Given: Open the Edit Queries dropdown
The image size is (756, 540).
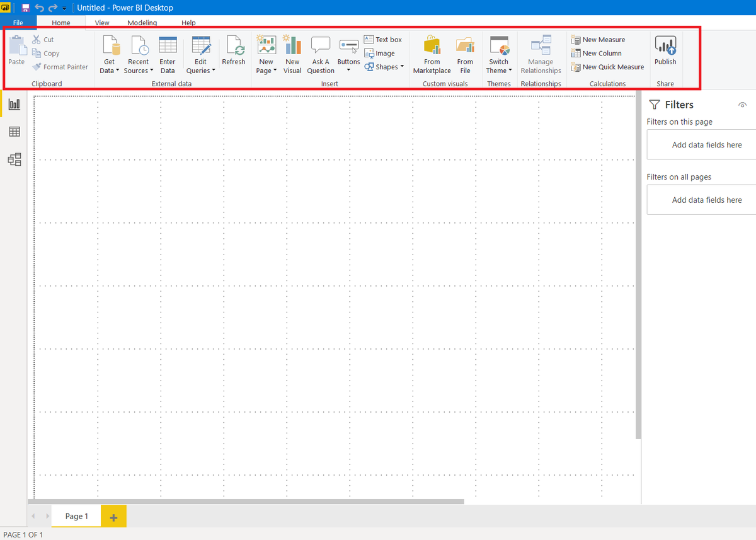Looking at the screenshot, I should coord(201,55).
